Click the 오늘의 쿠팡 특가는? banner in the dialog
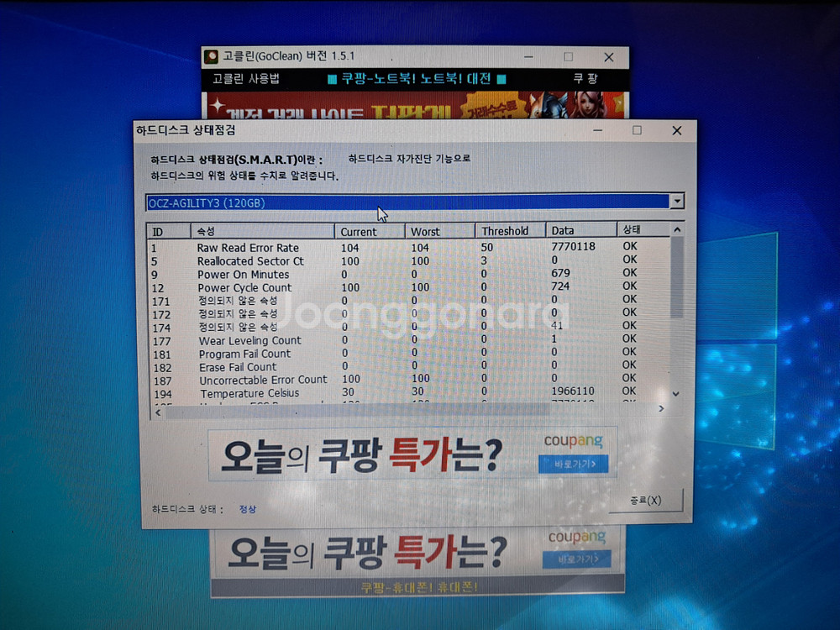Viewport: 840px width, 630px height. [412, 454]
